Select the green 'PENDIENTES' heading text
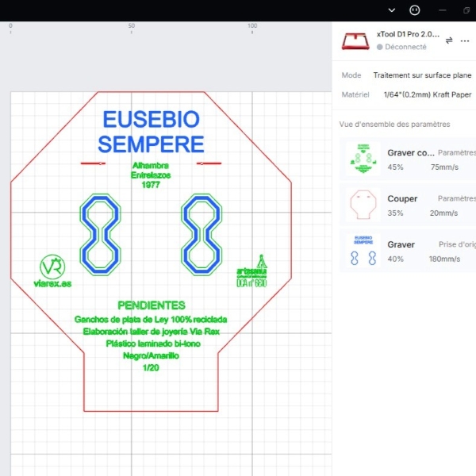The image size is (476, 476). tap(151, 305)
